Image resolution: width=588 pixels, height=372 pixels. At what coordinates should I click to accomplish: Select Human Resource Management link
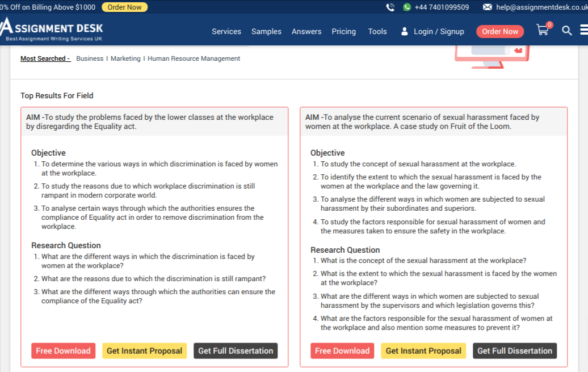[194, 58]
